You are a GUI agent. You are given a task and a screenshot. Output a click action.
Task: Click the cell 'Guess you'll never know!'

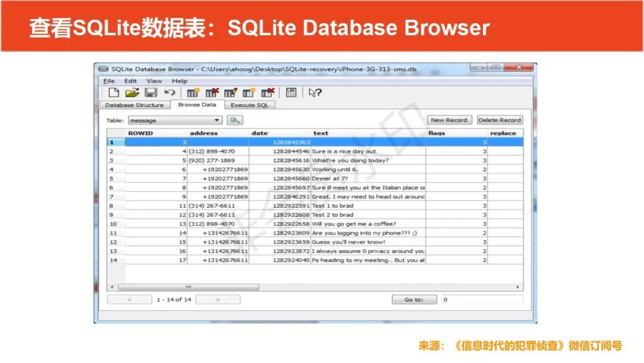369,242
